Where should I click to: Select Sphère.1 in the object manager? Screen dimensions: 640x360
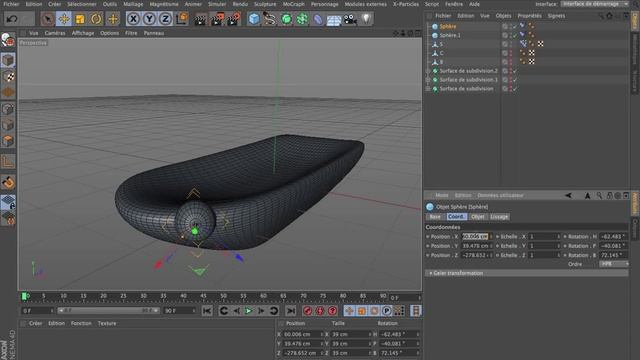[x=450, y=35]
